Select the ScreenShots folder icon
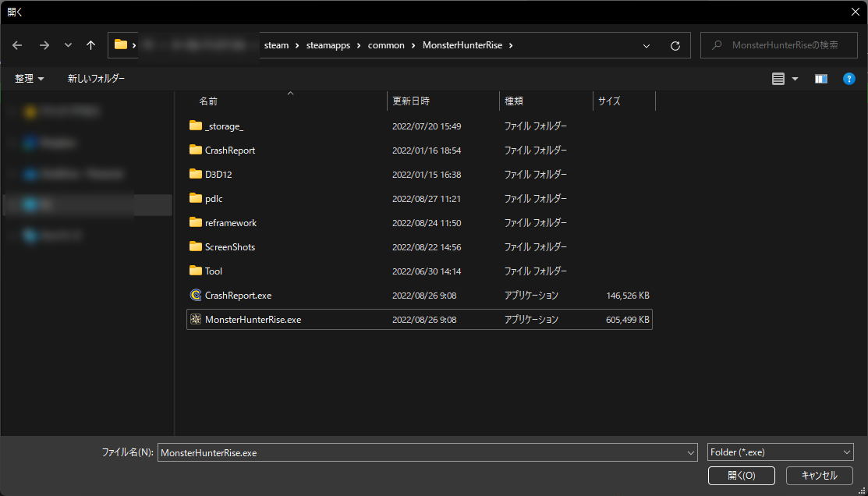The height and width of the screenshot is (496, 868). coord(196,246)
